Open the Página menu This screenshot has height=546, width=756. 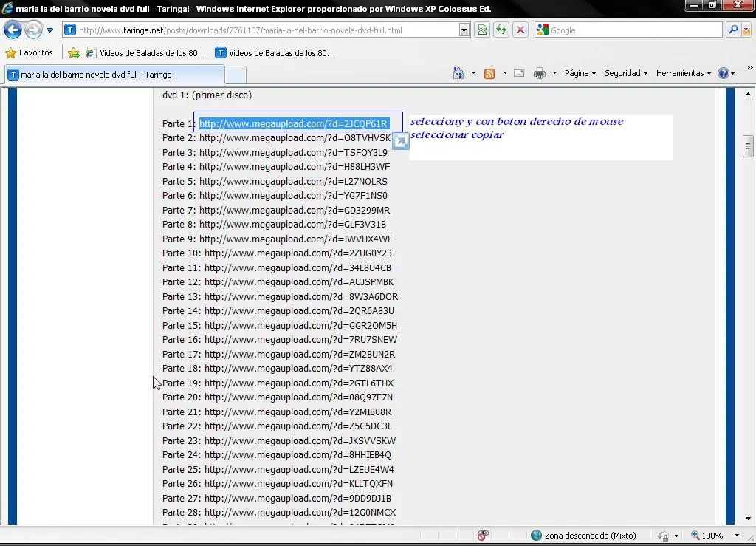pyautogui.click(x=580, y=73)
